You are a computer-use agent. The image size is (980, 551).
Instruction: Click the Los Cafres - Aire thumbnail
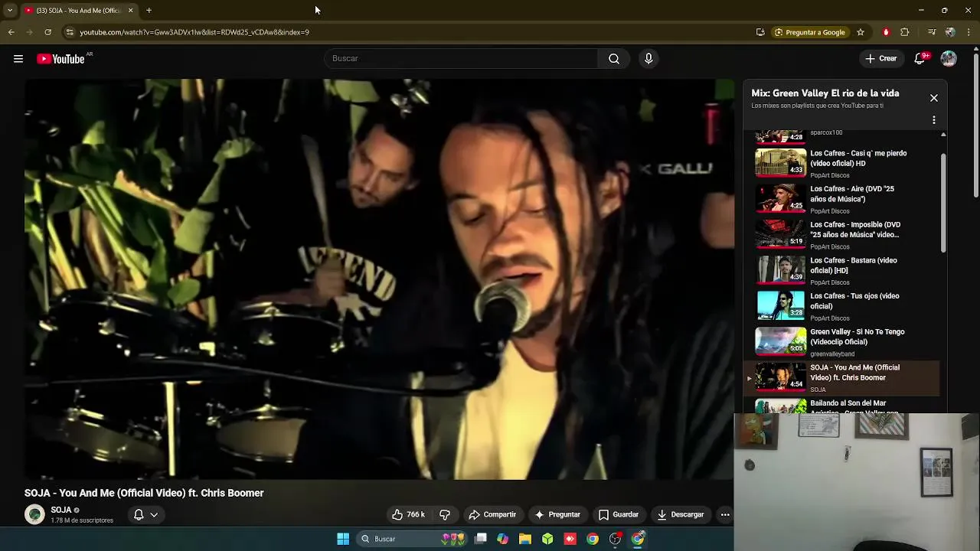[x=780, y=199]
